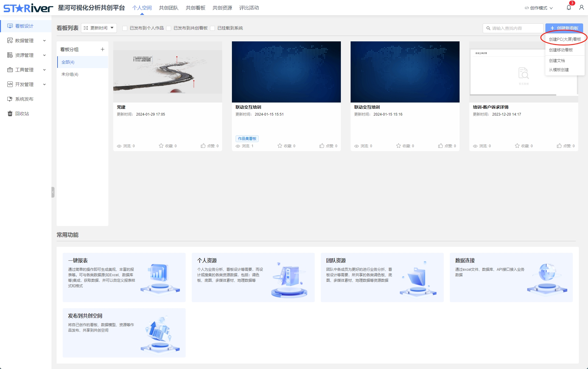Toggle the 已挂载到系统 checkbox

tap(212, 28)
